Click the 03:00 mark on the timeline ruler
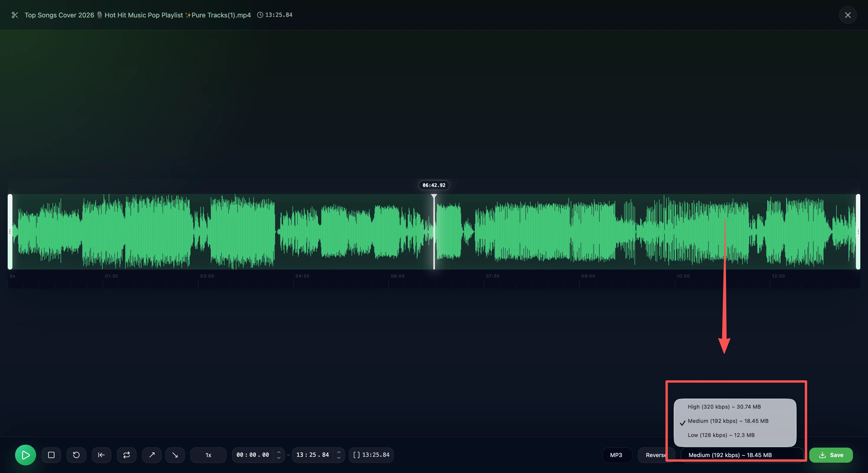The height and width of the screenshot is (473, 868). [x=207, y=276]
